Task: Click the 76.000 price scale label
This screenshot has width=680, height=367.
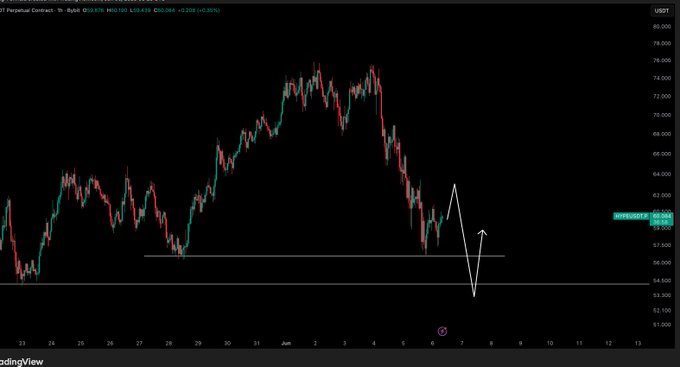Action: click(662, 61)
